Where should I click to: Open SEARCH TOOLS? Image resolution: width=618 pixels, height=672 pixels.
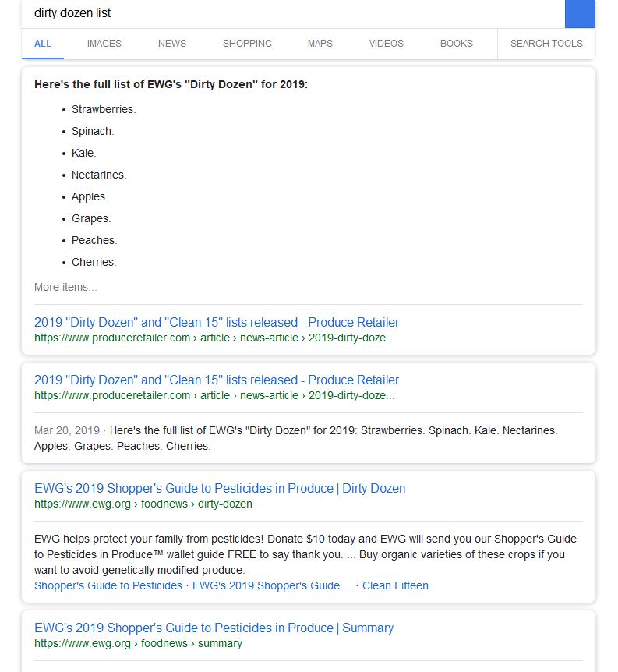[546, 44]
